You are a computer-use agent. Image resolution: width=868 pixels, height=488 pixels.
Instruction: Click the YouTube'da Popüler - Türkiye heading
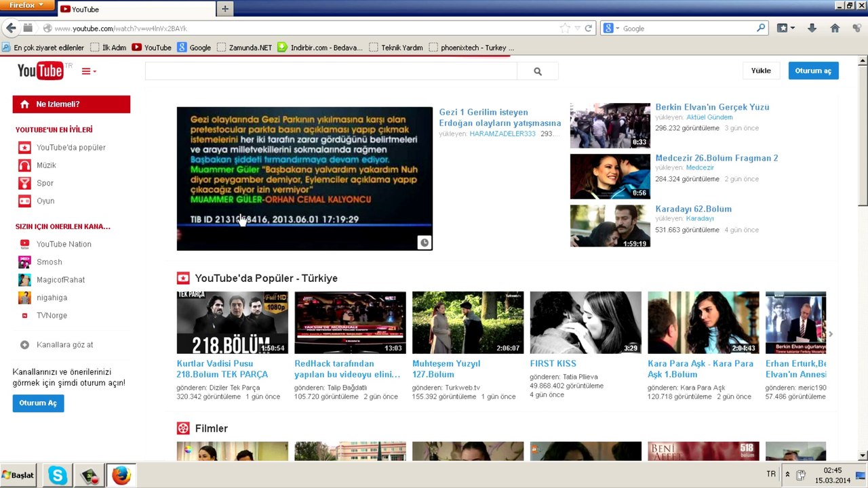coord(266,278)
